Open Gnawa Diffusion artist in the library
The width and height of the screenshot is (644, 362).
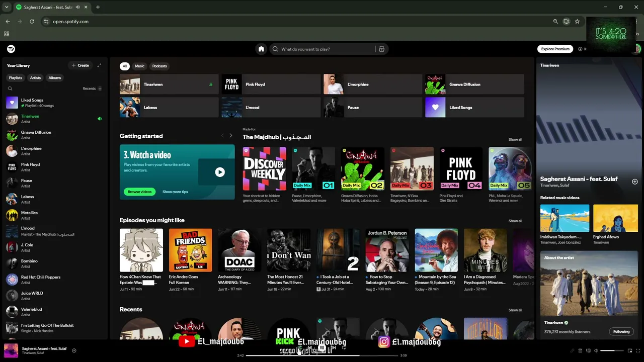pyautogui.click(x=54, y=135)
